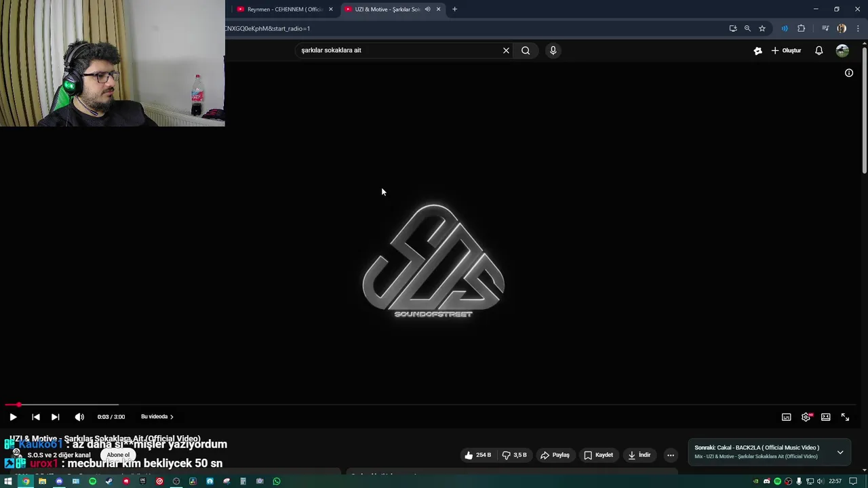The width and height of the screenshot is (868, 488).
Task: Open the player settings gear
Action: [x=806, y=417]
